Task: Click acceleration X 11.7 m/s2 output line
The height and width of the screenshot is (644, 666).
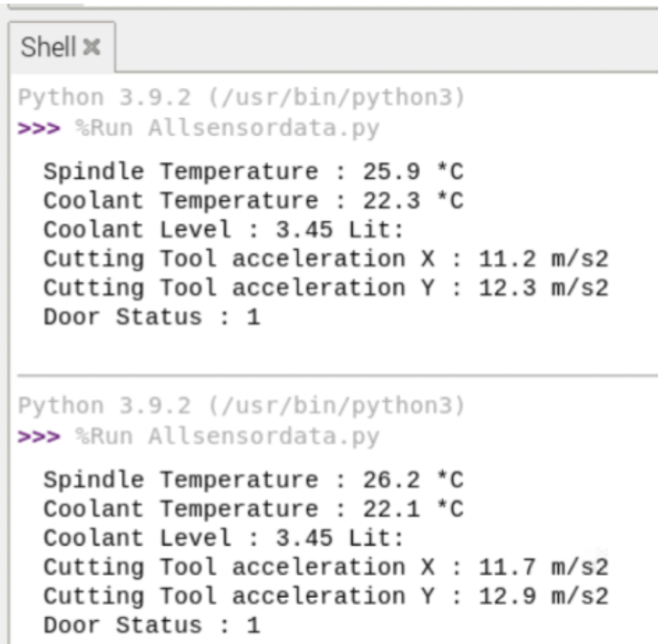Action: [327, 567]
